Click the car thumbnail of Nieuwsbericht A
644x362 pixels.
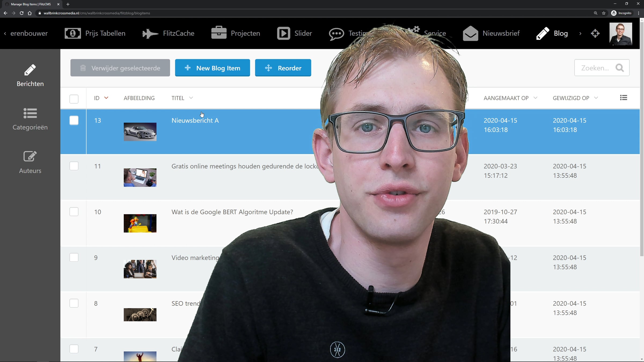140,132
